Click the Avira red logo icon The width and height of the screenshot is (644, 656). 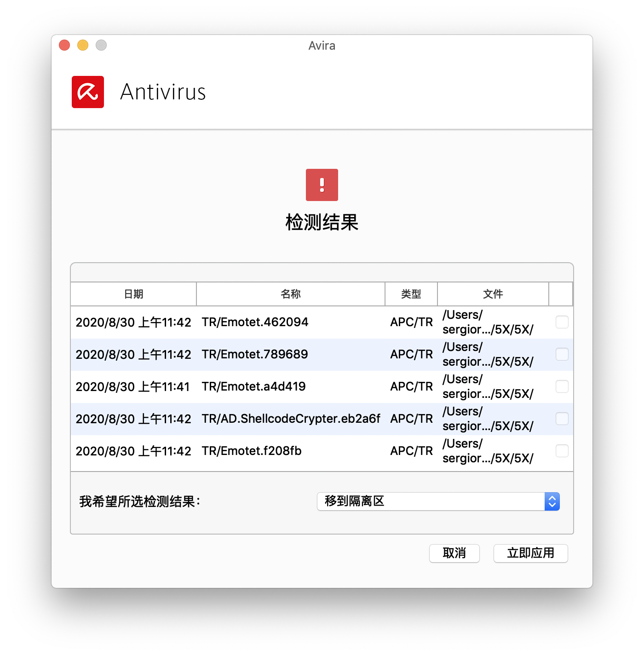pyautogui.click(x=88, y=92)
